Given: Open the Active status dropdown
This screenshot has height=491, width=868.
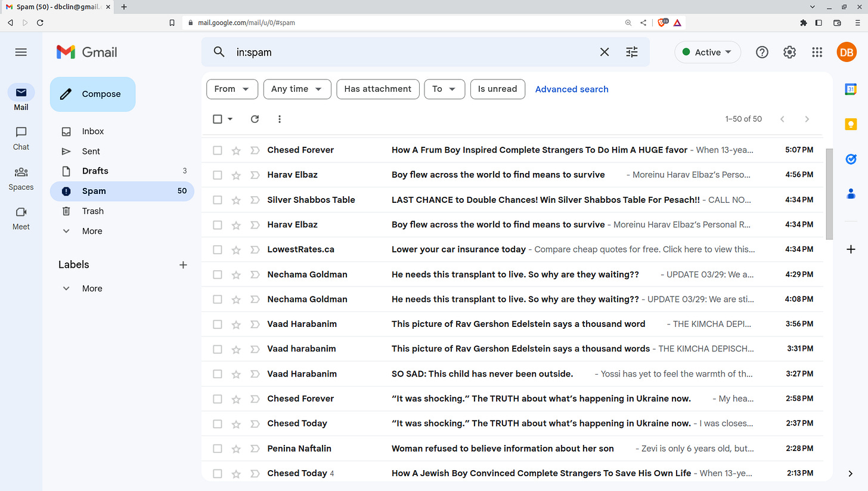Looking at the screenshot, I should [x=708, y=53].
